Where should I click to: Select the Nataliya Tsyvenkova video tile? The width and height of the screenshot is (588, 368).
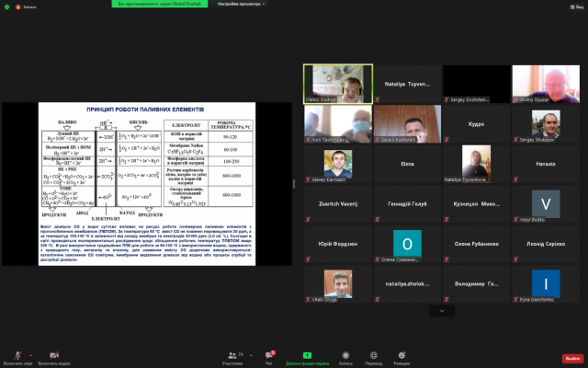[x=476, y=164]
